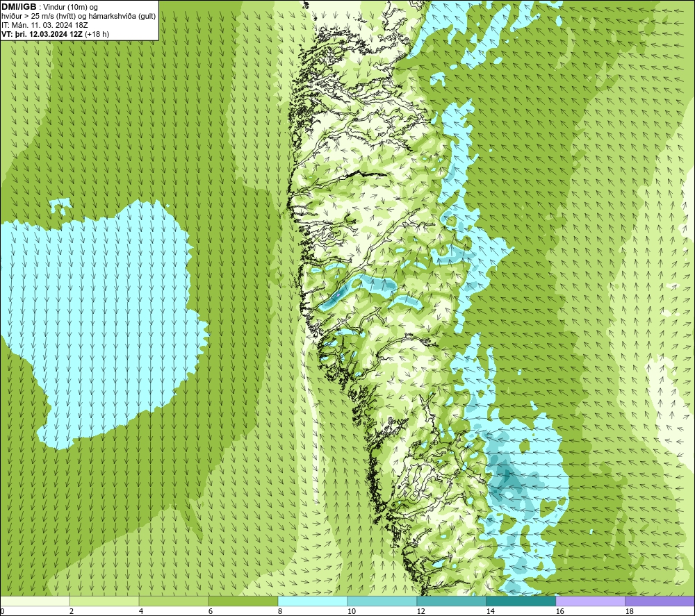
Task: Click the medium green 4–6 legend swatch
Action: tap(174, 601)
